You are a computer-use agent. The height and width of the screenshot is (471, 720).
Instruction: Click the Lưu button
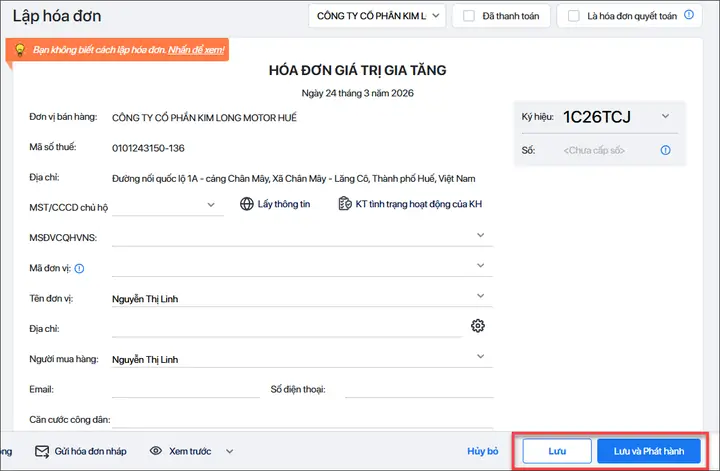click(557, 451)
